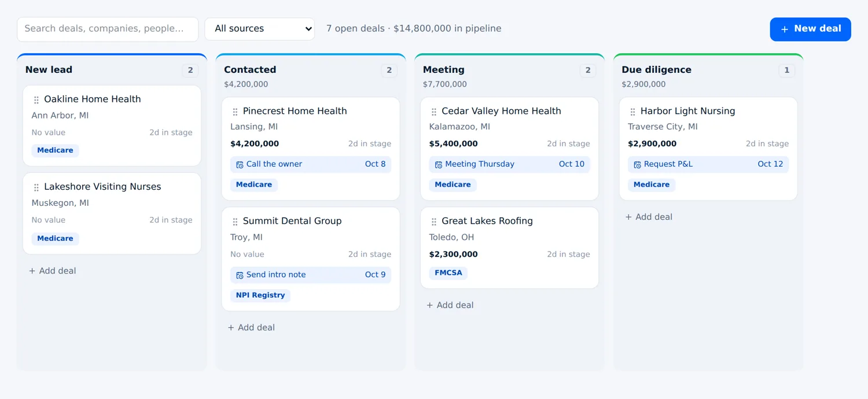Click Medicare tag on Pinecrest Home Health

[254, 184]
